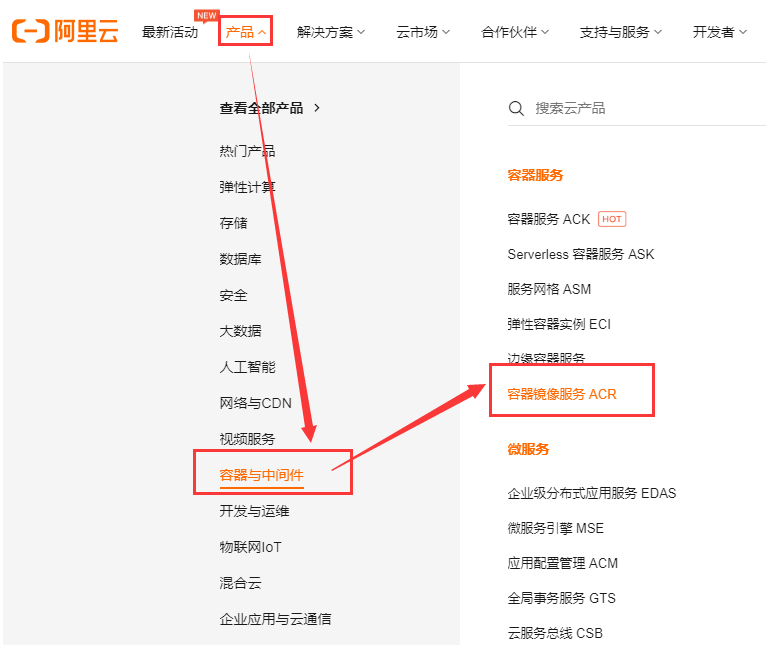Open 应用配置管理 ACM link
This screenshot has height=648, width=768.
tap(563, 563)
